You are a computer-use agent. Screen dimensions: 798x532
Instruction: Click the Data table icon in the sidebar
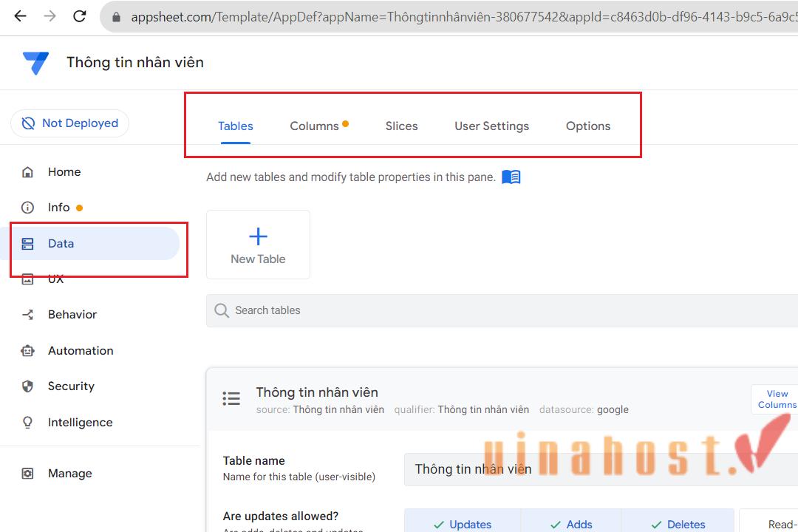tap(27, 244)
